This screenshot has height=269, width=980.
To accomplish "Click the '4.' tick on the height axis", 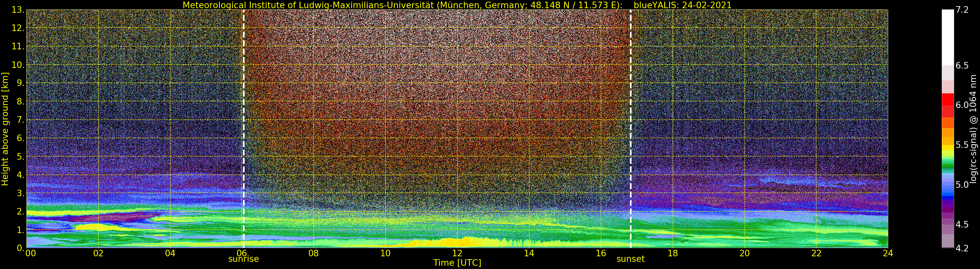I will 21,175.
